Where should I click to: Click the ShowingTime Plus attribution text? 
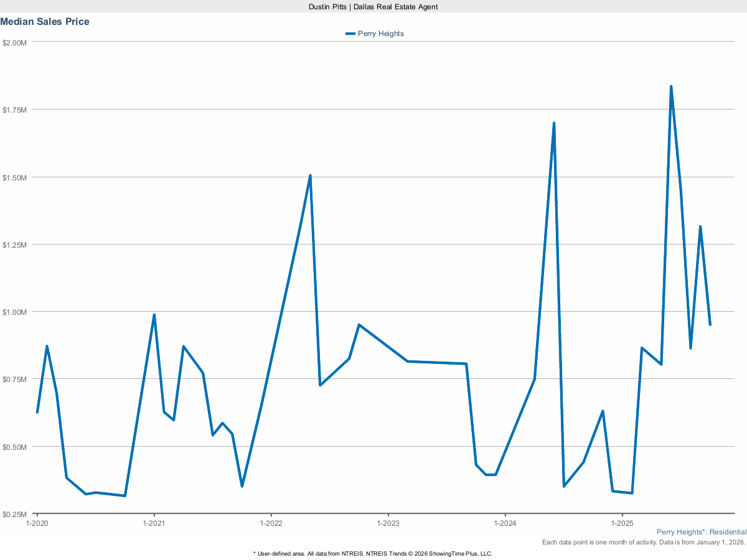click(372, 553)
